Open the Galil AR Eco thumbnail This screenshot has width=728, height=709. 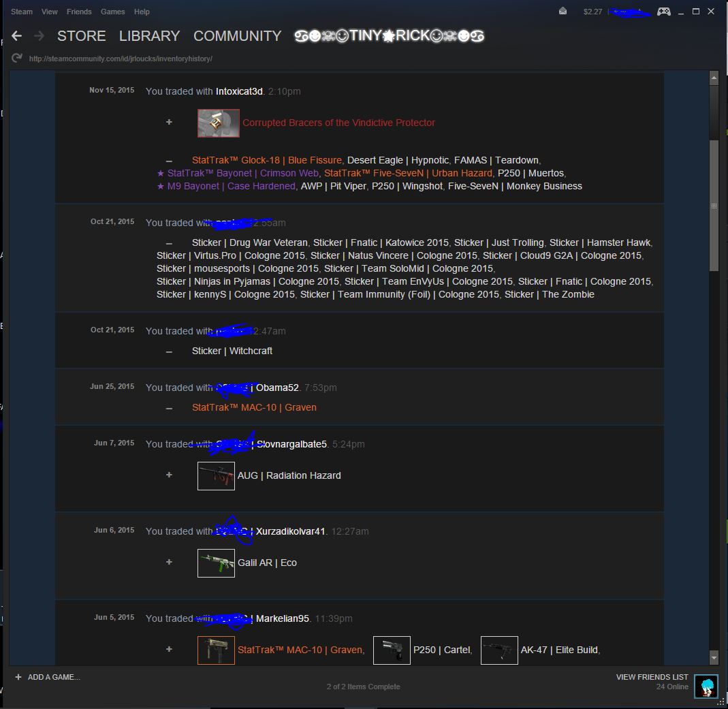216,563
